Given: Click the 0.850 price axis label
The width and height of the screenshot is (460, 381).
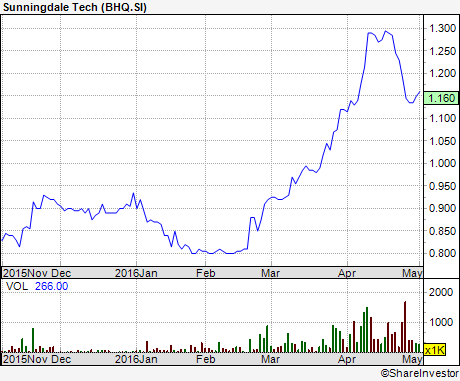Looking at the screenshot, I should (x=442, y=231).
